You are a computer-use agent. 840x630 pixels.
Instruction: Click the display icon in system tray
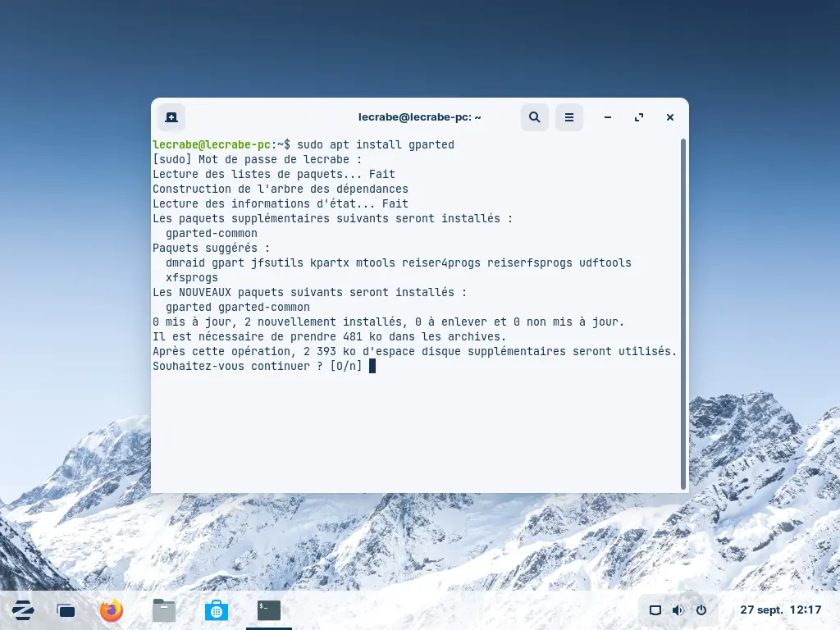click(655, 610)
